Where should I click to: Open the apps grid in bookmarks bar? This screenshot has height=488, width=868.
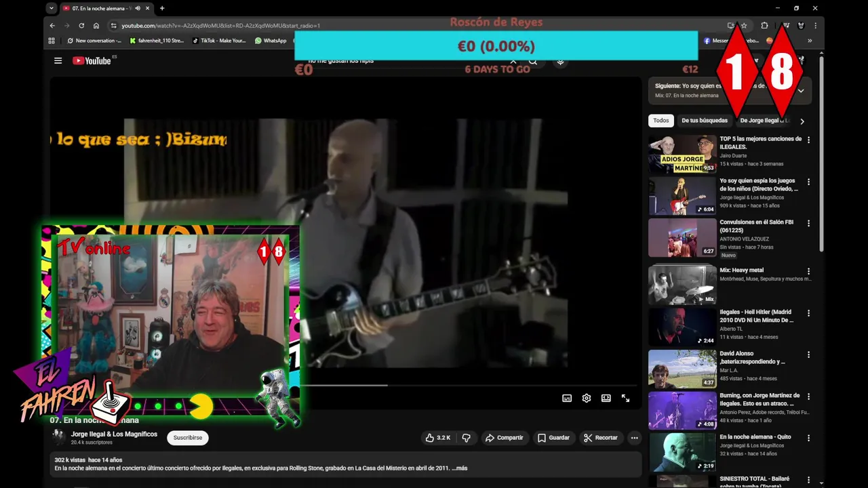52,41
